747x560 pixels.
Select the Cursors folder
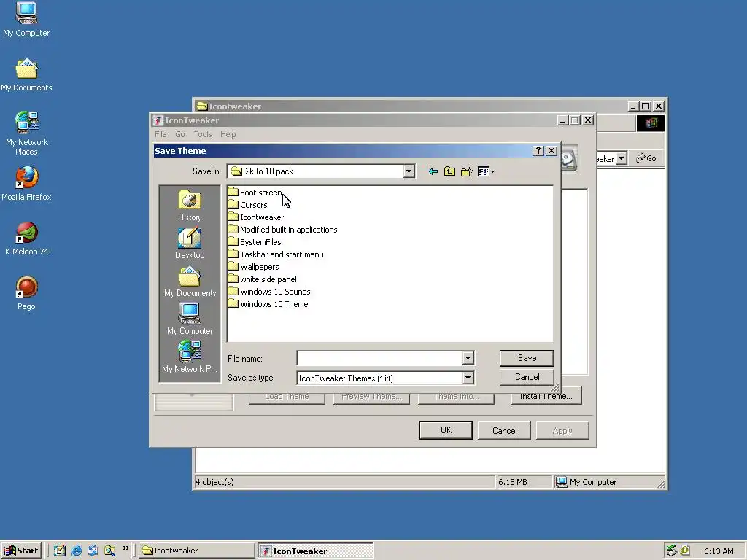(248, 205)
